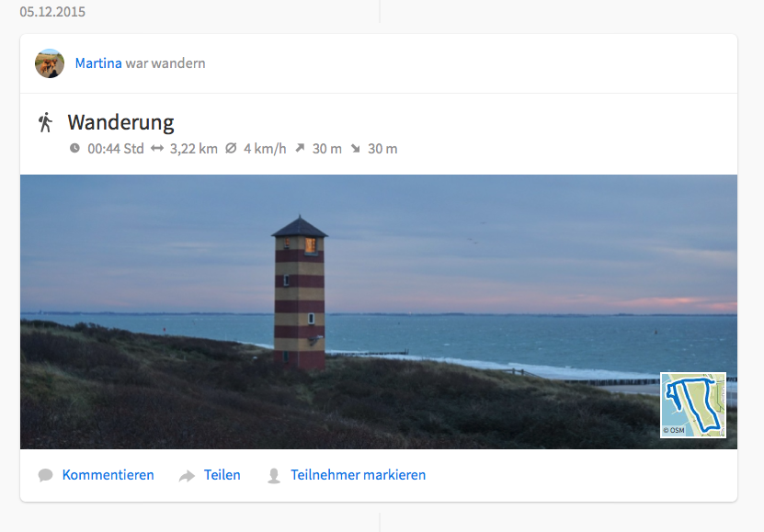Choose Teilnehmer markieren to tag participants
764x532 pixels.
(x=359, y=475)
